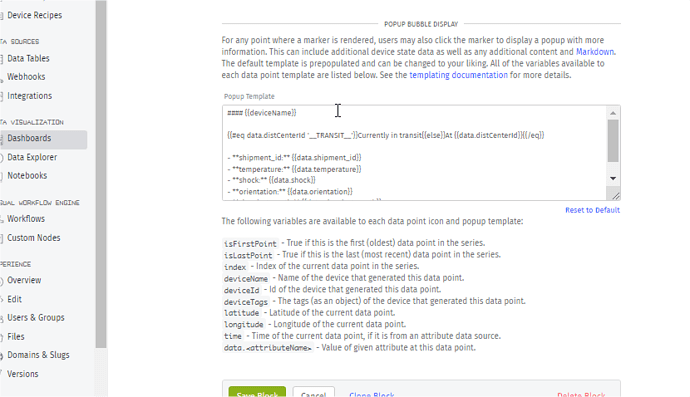Open Custom Nodes sidebar item
Screen dimensions: 690x397
click(x=33, y=238)
